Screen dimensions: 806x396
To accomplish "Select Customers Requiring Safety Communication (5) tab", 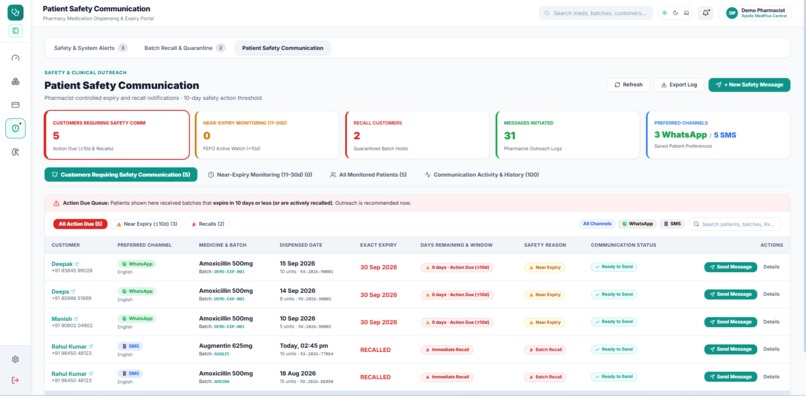I will pyautogui.click(x=121, y=175).
